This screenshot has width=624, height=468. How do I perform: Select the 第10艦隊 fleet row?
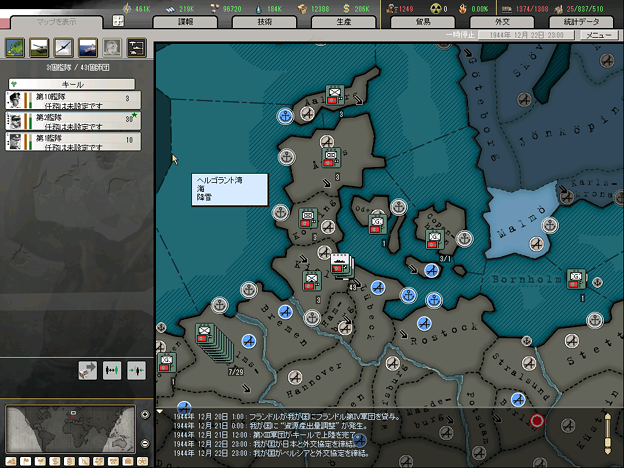[x=73, y=100]
